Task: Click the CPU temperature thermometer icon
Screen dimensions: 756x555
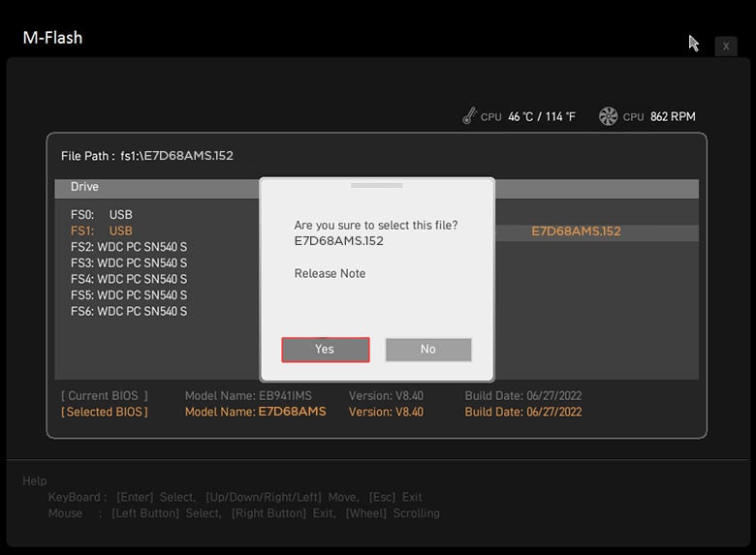Action: (x=469, y=116)
